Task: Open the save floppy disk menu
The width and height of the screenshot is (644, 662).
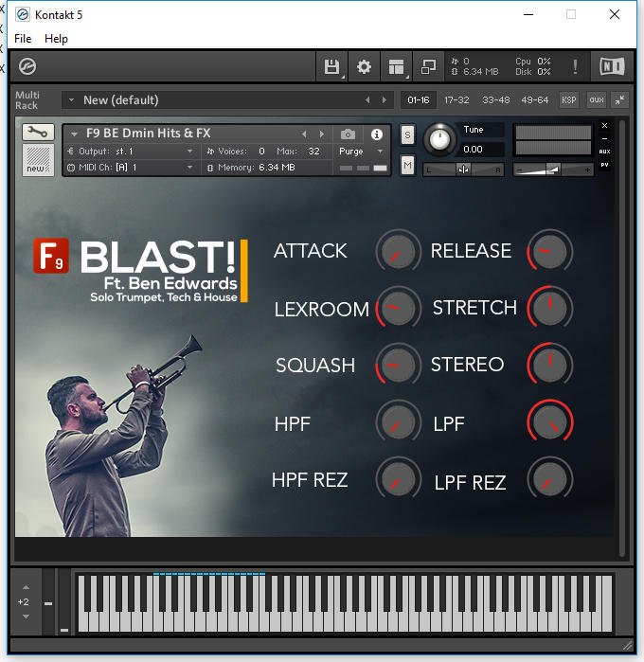Action: coord(331,66)
